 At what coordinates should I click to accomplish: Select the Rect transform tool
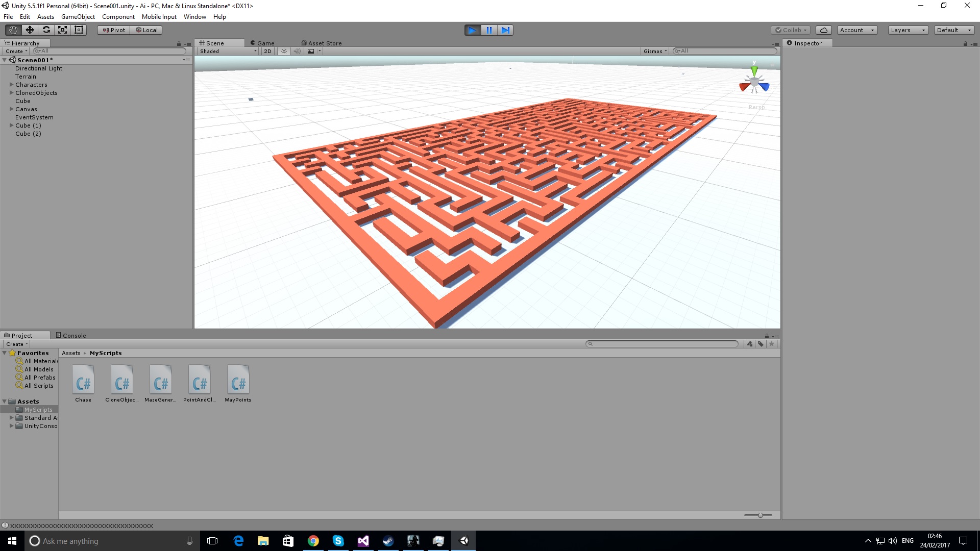(79, 30)
